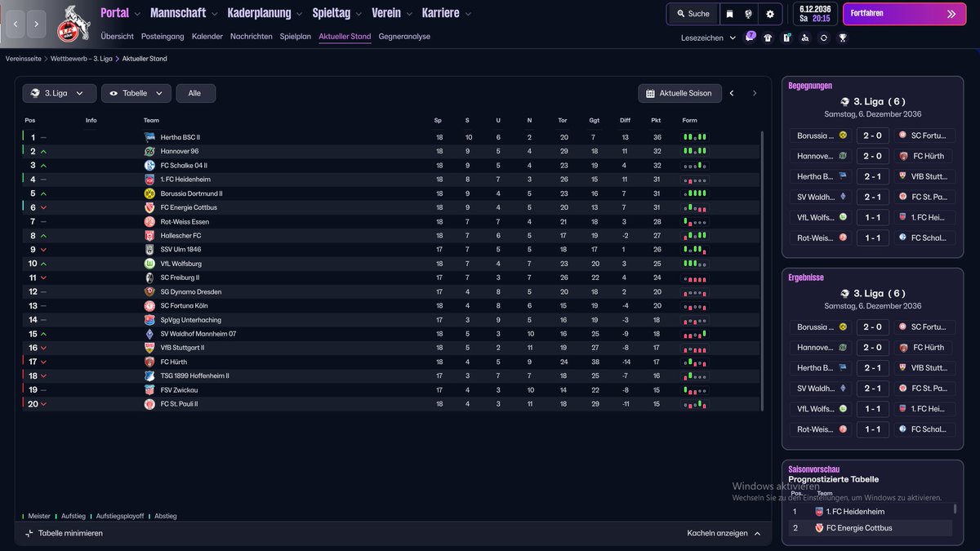Open the Spielplan tab
The width and height of the screenshot is (980, 551).
click(296, 37)
